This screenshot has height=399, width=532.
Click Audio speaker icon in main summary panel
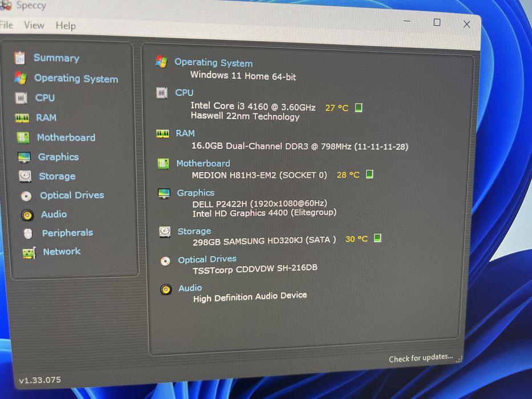pyautogui.click(x=166, y=290)
